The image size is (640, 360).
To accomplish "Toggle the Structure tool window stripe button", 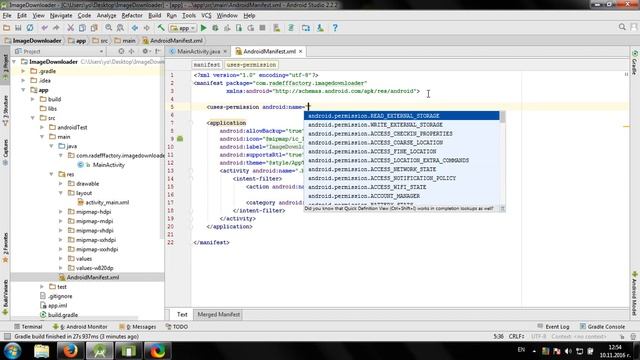I will coord(5,111).
